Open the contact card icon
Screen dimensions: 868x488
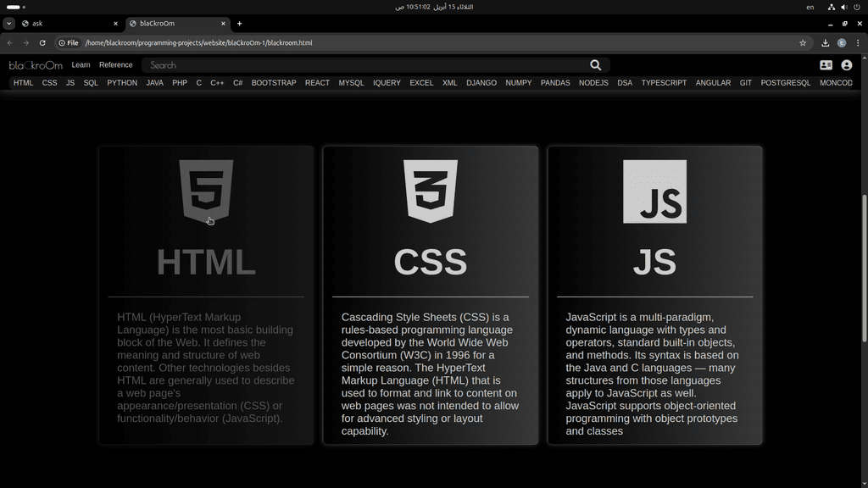click(x=826, y=65)
